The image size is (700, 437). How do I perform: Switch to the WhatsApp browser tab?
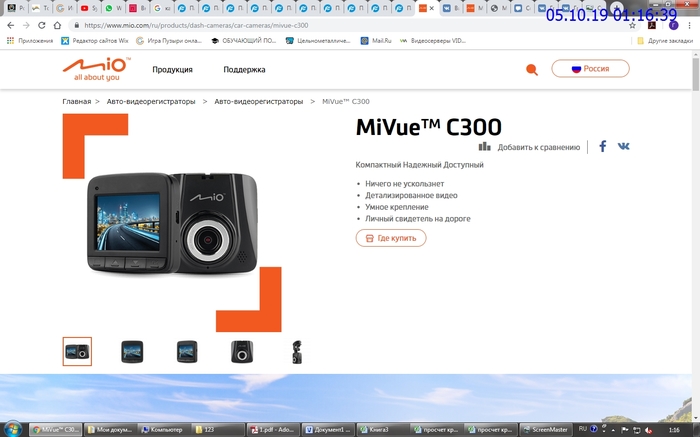[x=113, y=8]
